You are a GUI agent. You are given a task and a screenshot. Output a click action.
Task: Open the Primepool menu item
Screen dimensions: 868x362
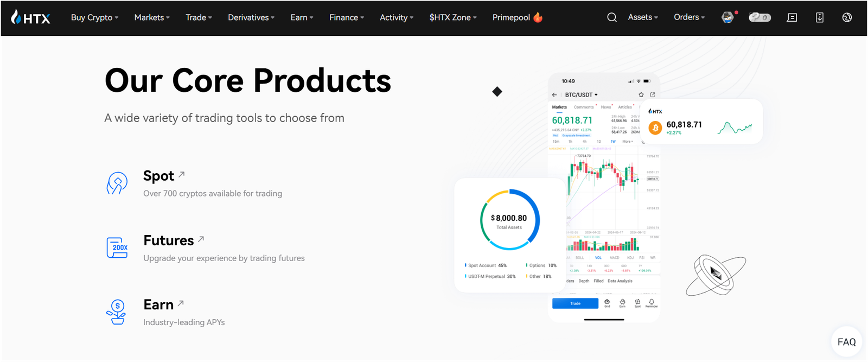pos(518,17)
